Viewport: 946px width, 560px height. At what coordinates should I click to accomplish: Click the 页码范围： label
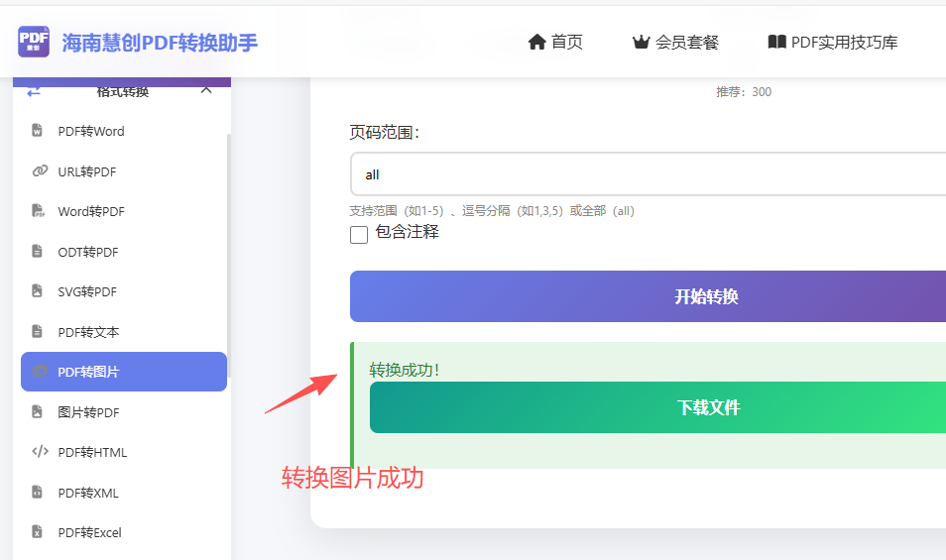(384, 132)
